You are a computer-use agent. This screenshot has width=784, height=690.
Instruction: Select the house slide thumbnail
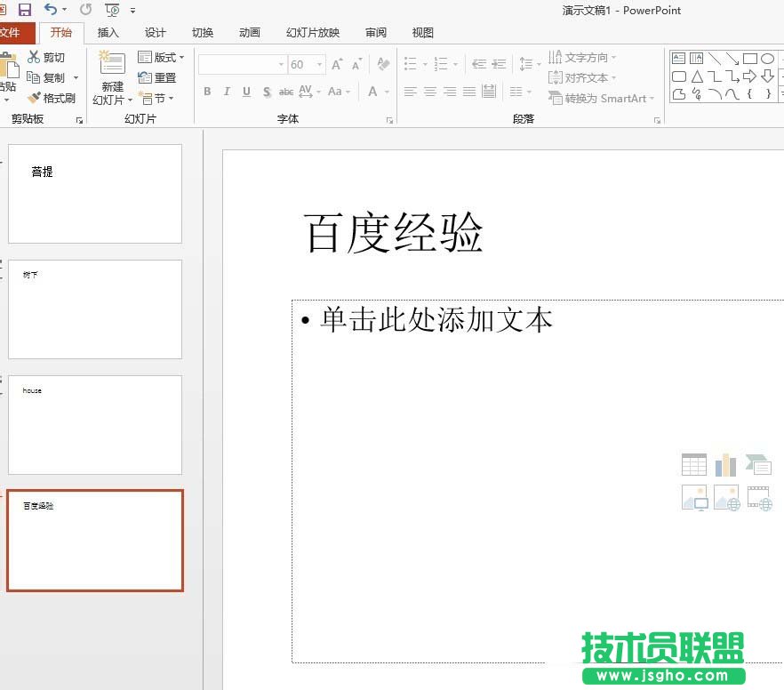pos(95,425)
